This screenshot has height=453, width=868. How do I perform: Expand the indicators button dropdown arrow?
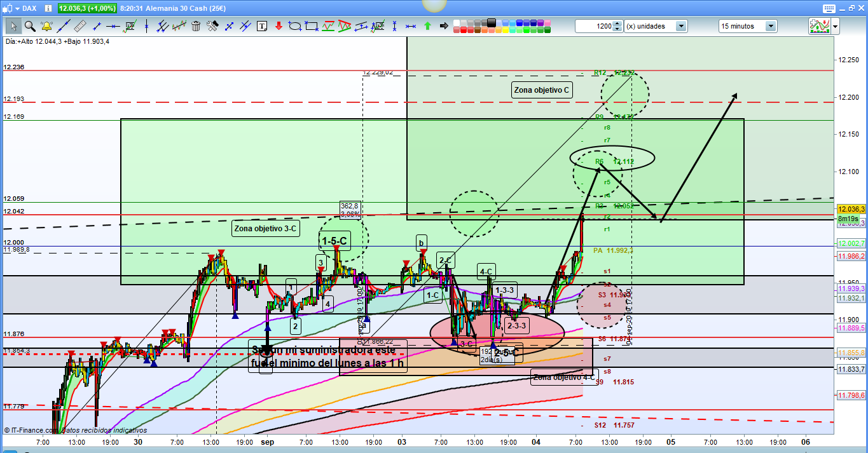coord(834,26)
